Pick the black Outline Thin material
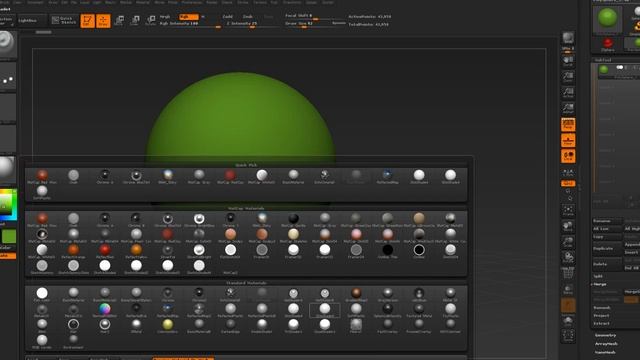Image resolution: width=640 pixels, height=360 pixels. point(387,251)
